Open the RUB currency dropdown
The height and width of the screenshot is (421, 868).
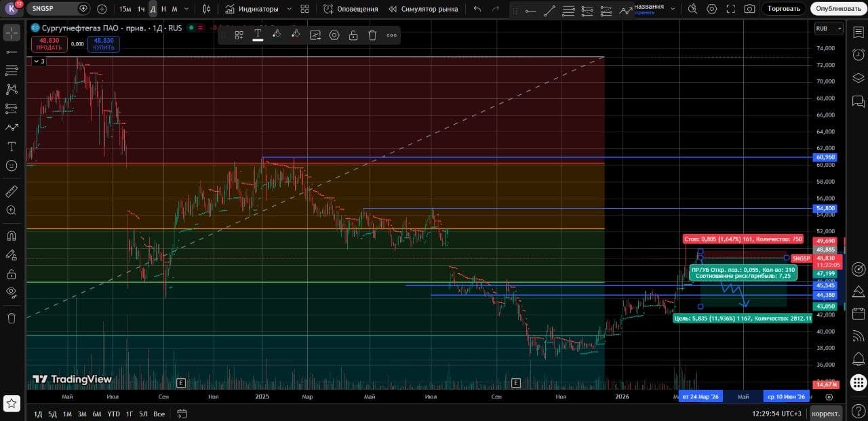point(829,28)
